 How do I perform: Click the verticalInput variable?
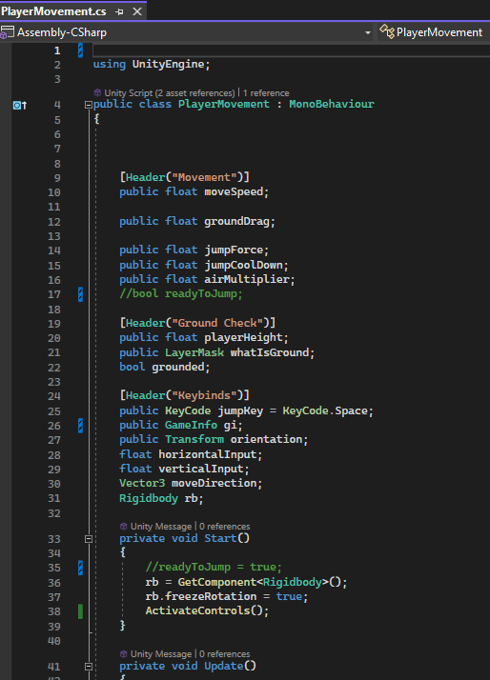(201, 469)
